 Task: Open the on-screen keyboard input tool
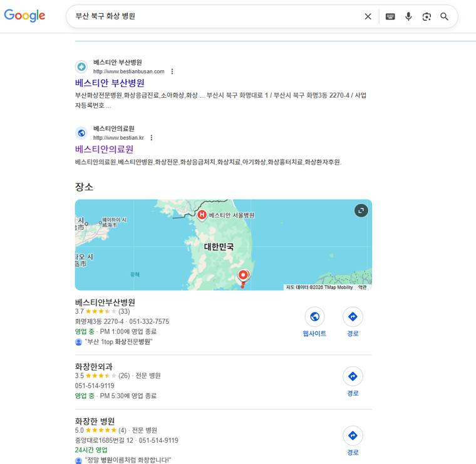click(390, 16)
